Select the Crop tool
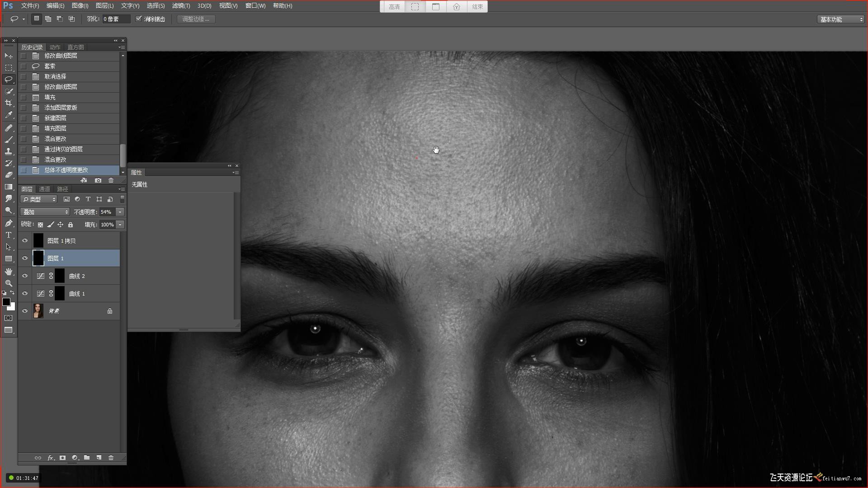This screenshot has height=488, width=868. coord(9,103)
